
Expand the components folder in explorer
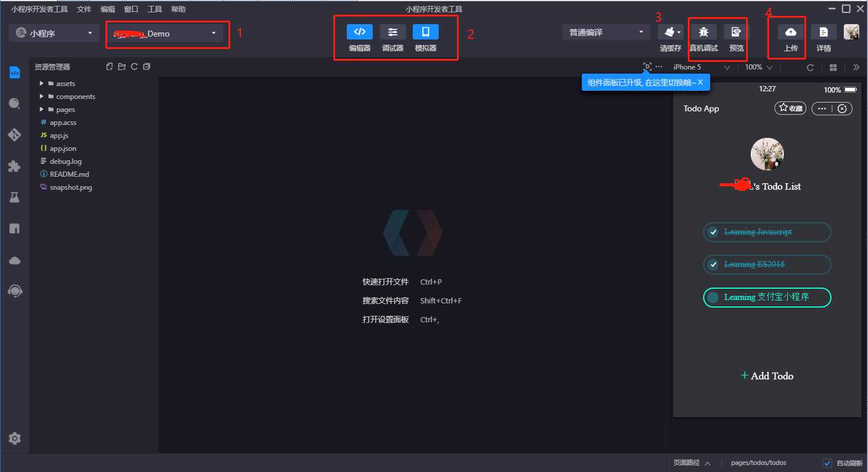pos(75,97)
